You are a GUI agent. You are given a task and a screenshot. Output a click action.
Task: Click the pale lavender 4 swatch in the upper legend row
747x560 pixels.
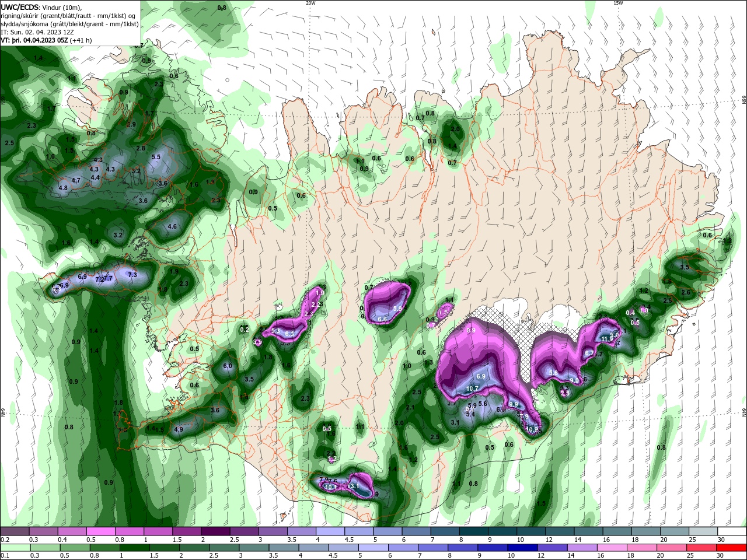(x=330, y=531)
